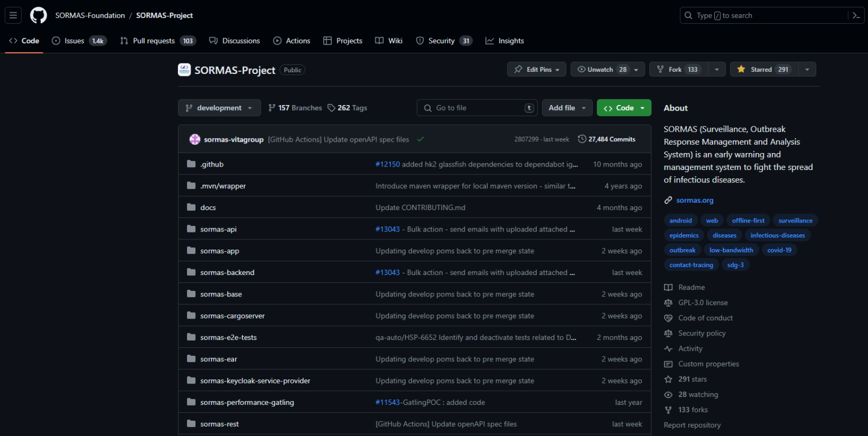Viewport: 868px width, 436px height.
Task: Click the Type / to search box
Action: click(765, 15)
